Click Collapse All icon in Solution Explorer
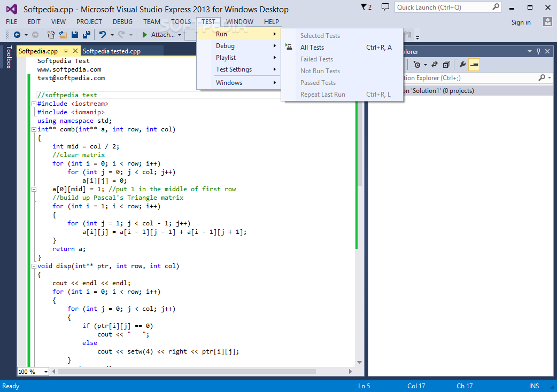Image resolution: width=557 pixels, height=392 pixels. coord(446,65)
